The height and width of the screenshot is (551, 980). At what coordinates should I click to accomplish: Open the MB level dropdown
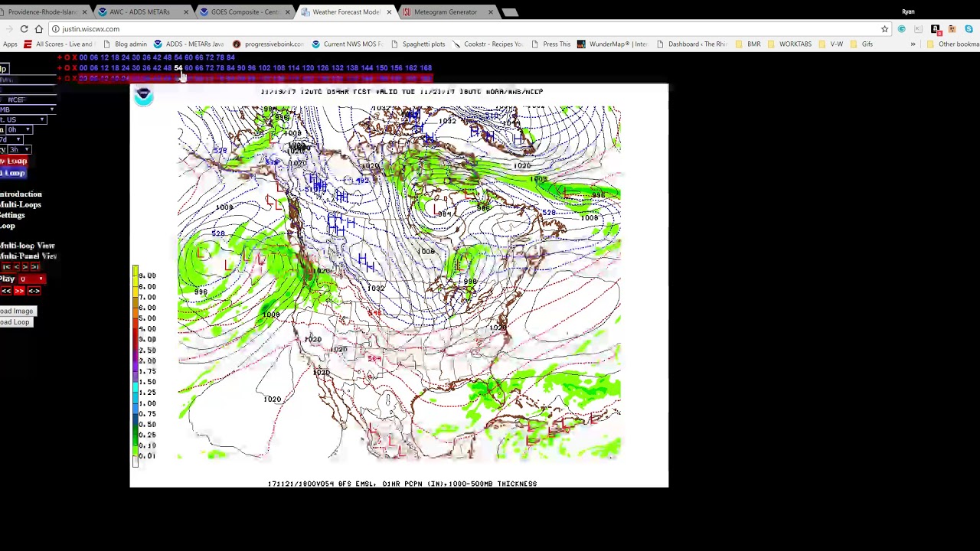pyautogui.click(x=28, y=109)
